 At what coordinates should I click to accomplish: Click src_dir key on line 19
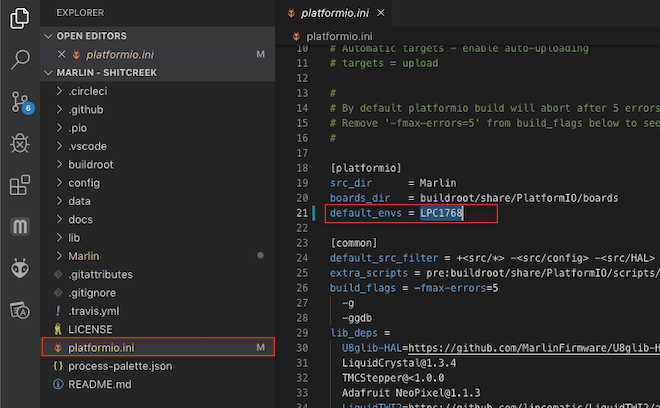pyautogui.click(x=351, y=183)
